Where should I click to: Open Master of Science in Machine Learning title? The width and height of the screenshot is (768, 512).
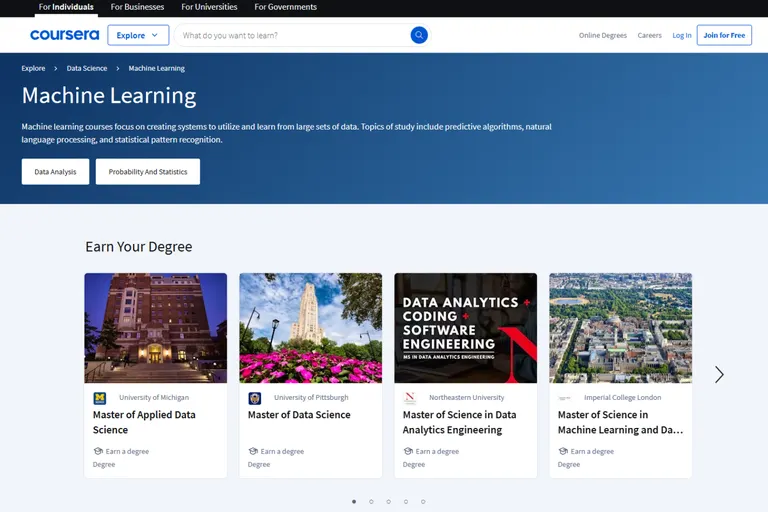(620, 422)
